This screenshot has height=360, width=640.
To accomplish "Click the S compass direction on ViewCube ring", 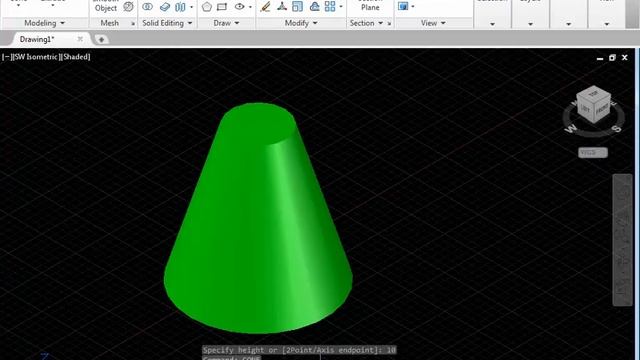I will coord(617,129).
